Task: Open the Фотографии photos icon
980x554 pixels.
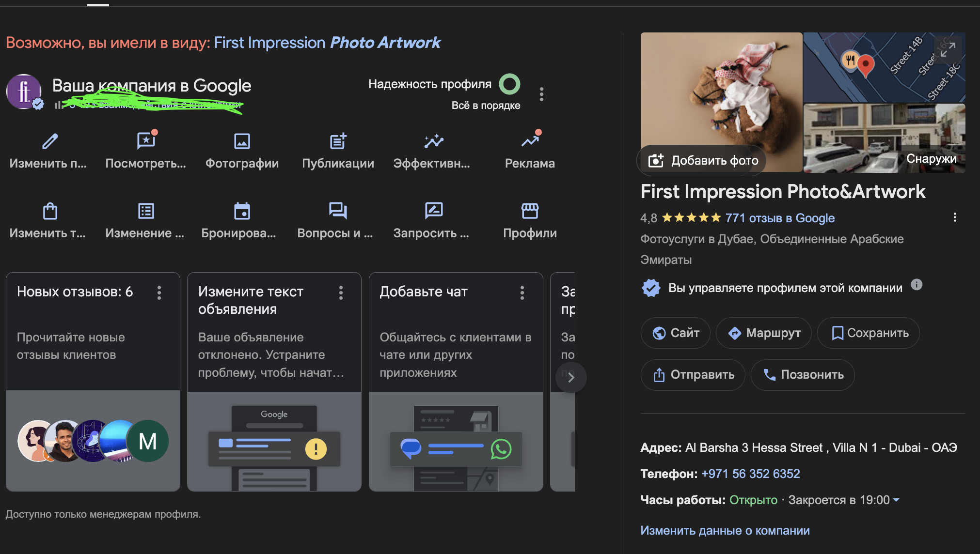Action: (242, 141)
